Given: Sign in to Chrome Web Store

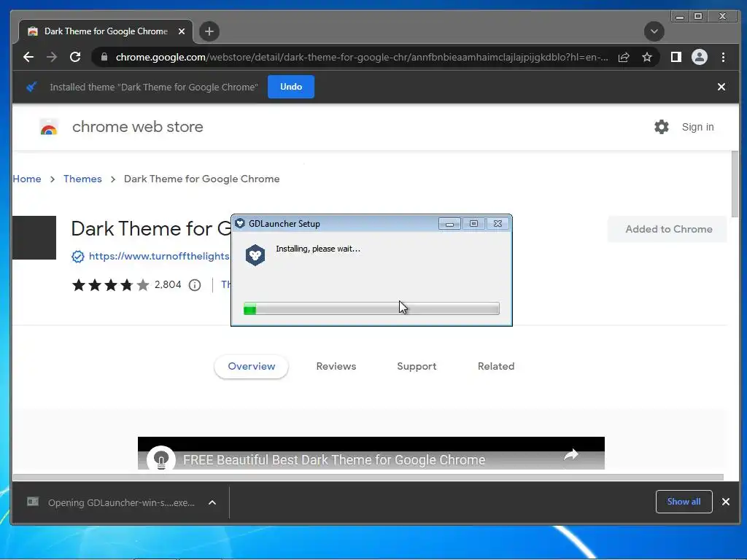Looking at the screenshot, I should coord(697,127).
